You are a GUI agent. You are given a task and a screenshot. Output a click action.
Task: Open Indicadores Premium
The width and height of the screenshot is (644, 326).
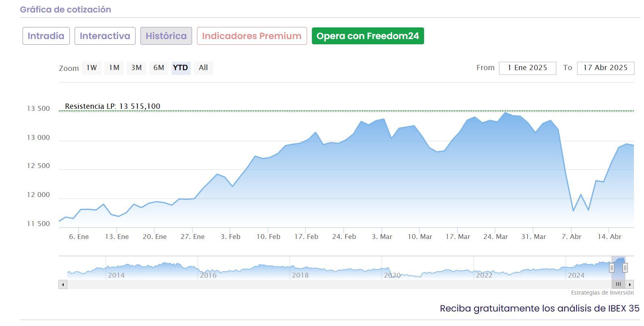(x=252, y=36)
